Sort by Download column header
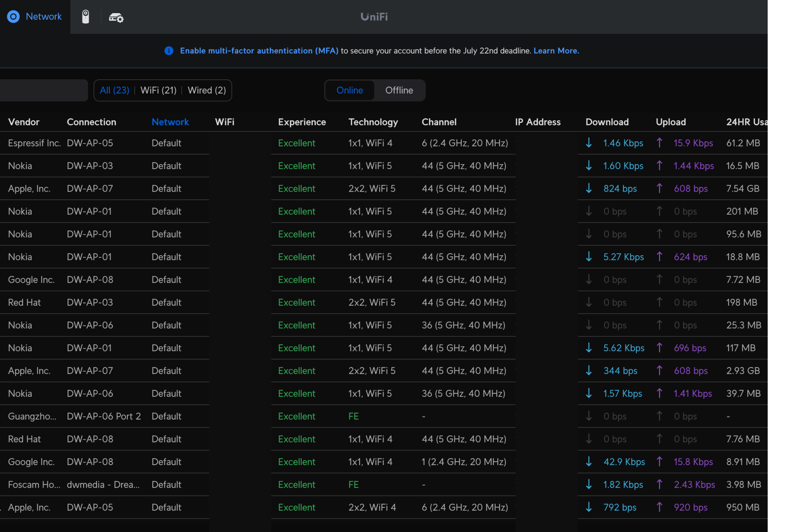 (607, 122)
